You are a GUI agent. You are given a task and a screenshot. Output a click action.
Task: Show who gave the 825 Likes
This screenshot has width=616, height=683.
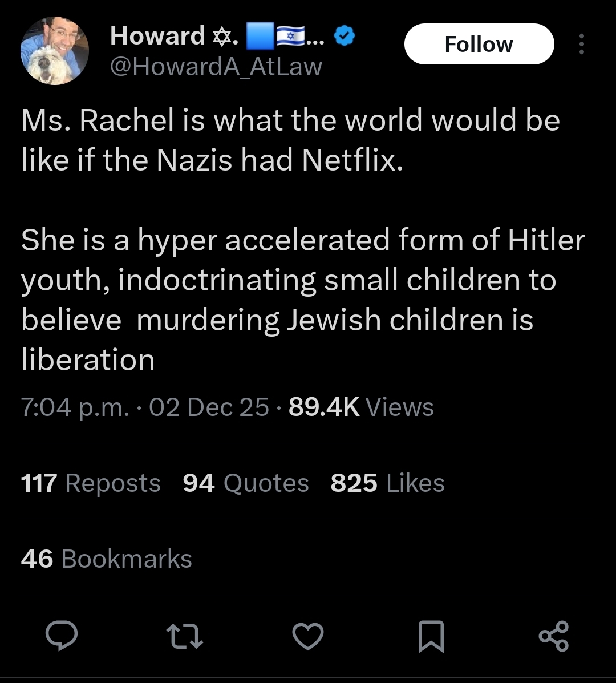[x=387, y=483]
